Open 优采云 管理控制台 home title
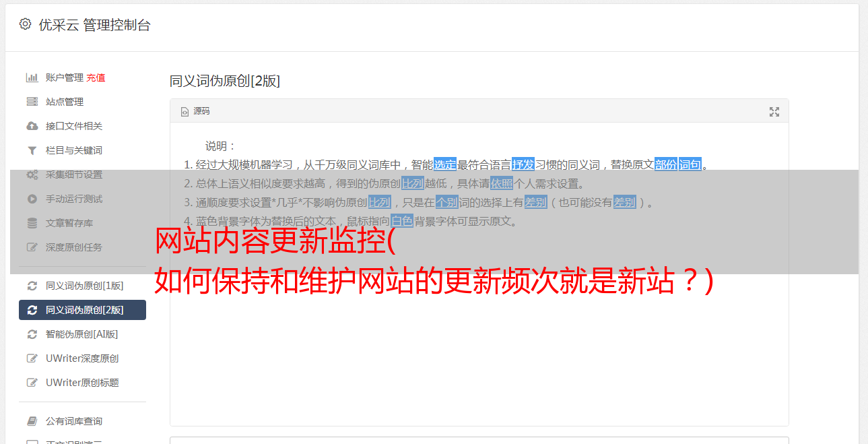868x444 pixels. (94, 25)
